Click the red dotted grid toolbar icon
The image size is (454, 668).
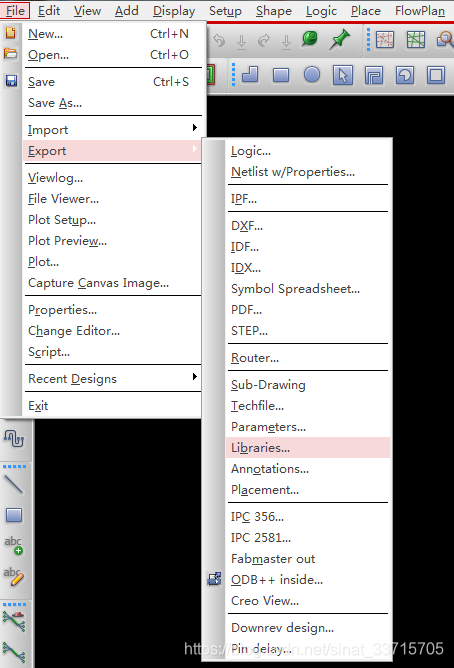pos(385,40)
